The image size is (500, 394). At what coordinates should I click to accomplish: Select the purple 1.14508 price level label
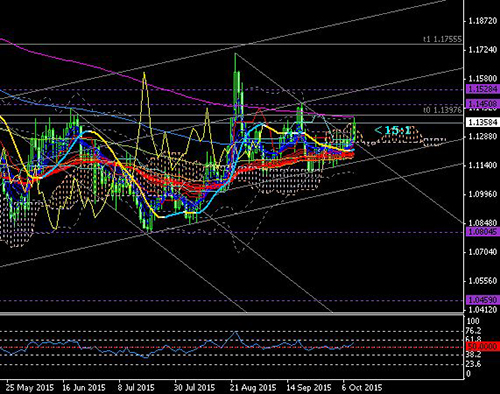[x=483, y=104]
